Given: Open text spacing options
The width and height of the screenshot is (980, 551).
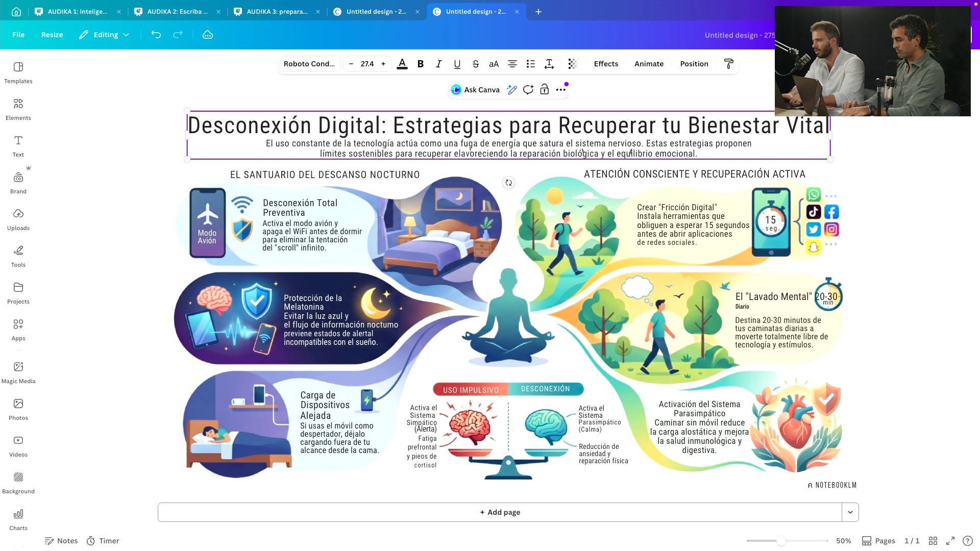Looking at the screenshot, I should tap(549, 64).
